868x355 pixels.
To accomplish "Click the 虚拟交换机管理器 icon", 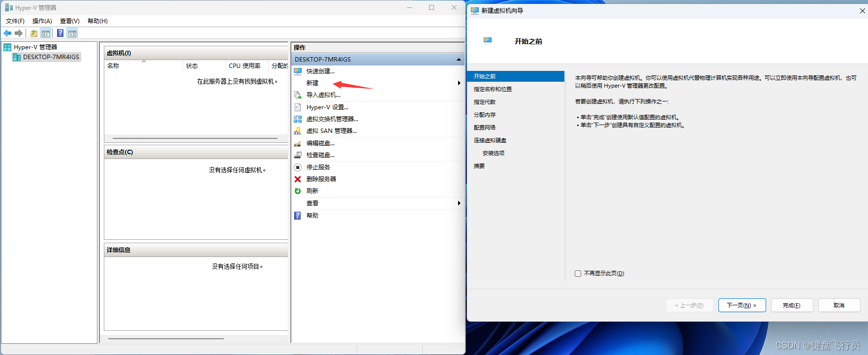I will (x=298, y=119).
